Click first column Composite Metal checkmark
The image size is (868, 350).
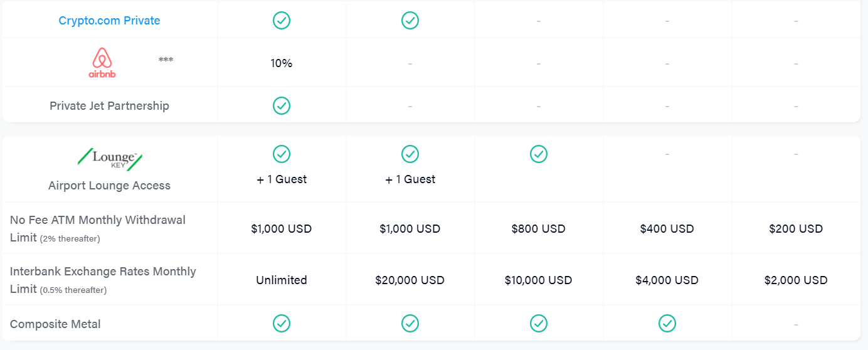(x=282, y=324)
